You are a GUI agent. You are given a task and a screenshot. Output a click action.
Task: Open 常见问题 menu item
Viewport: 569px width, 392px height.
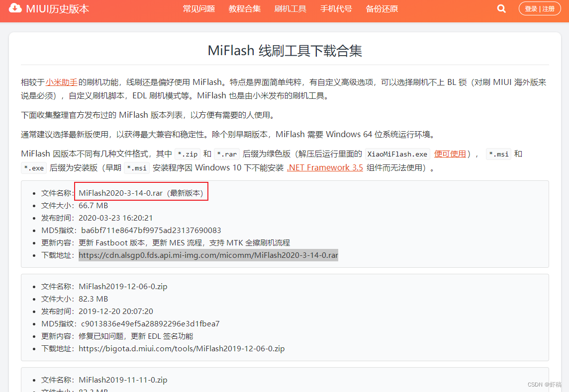(199, 9)
